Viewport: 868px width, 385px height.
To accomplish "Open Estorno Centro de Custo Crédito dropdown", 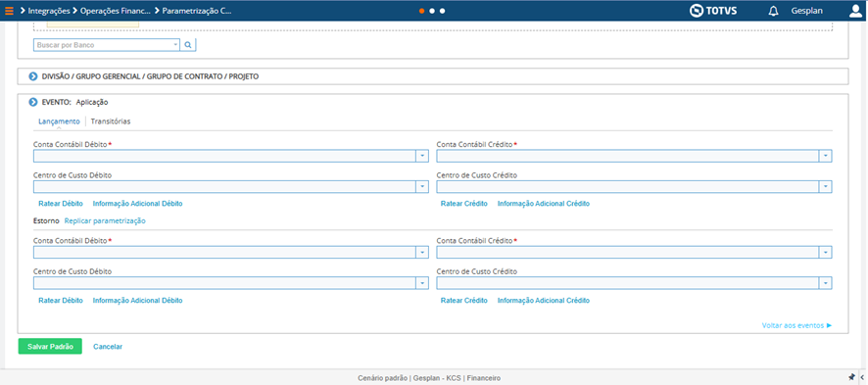I will coord(825,283).
